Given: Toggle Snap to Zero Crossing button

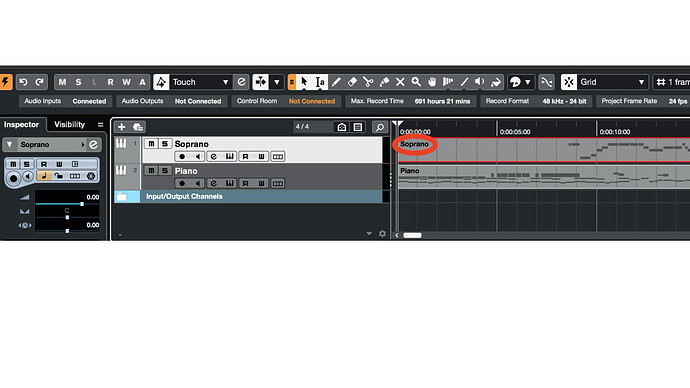Looking at the screenshot, I should (x=546, y=82).
